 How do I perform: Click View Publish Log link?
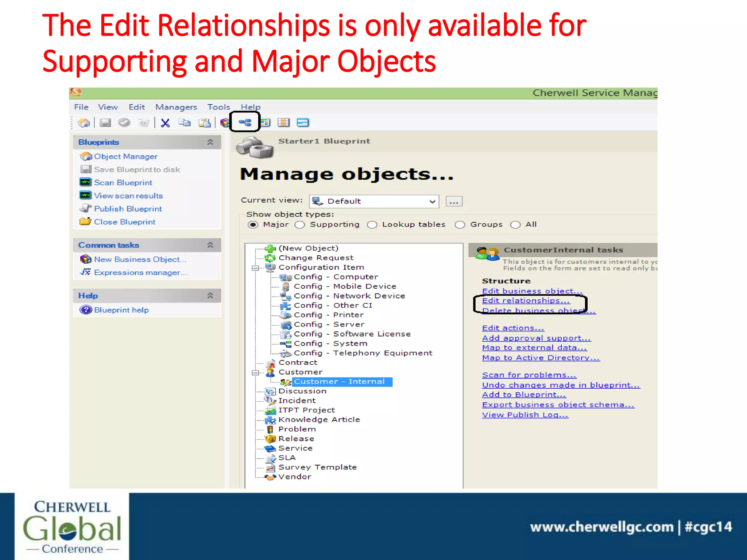[525, 415]
